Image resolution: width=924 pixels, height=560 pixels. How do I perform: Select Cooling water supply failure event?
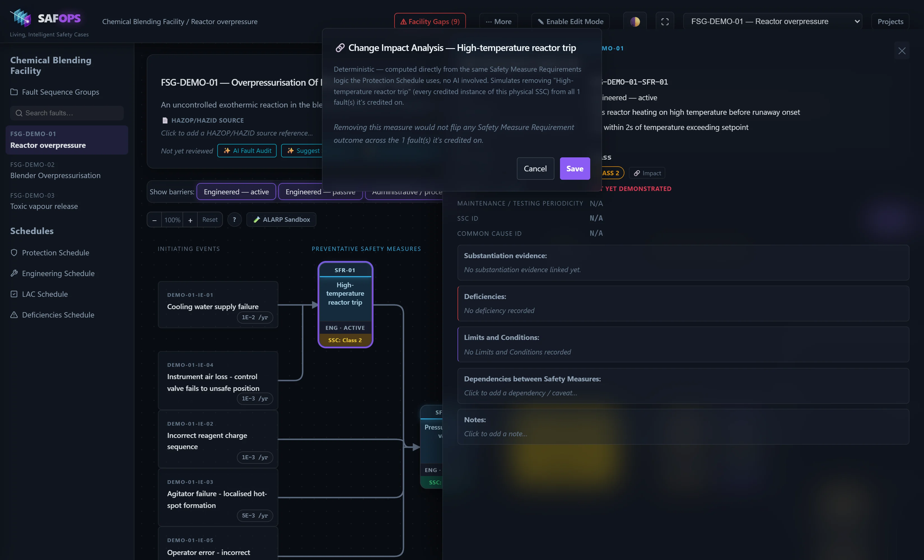click(x=218, y=305)
